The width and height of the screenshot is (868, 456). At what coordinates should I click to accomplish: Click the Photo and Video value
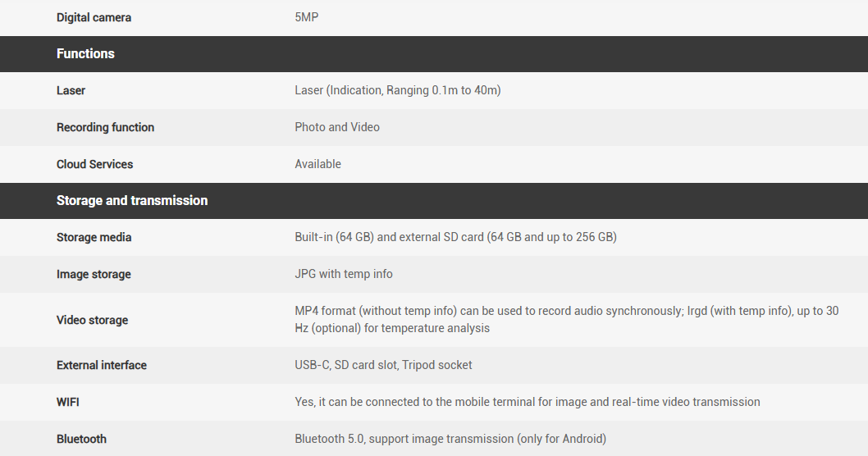tap(337, 128)
